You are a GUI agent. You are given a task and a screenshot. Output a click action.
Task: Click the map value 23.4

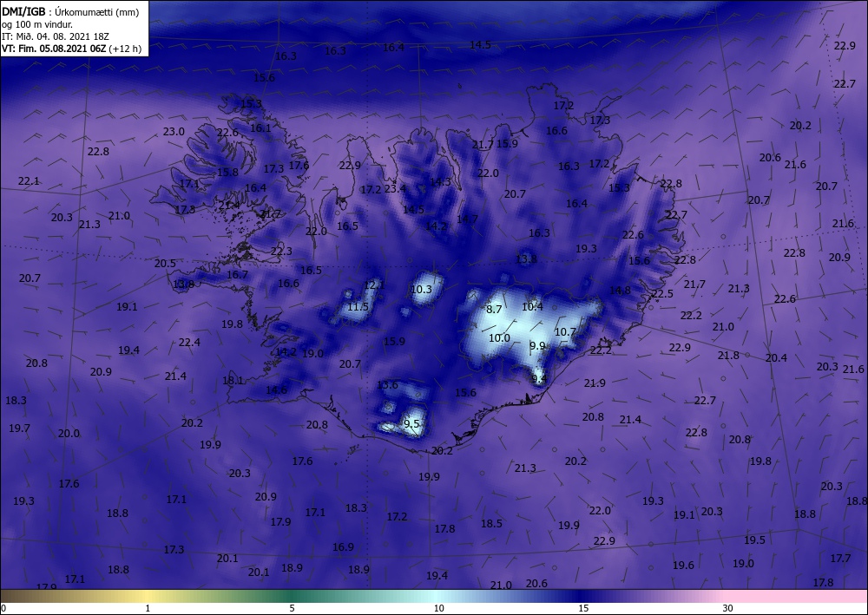[x=395, y=188]
